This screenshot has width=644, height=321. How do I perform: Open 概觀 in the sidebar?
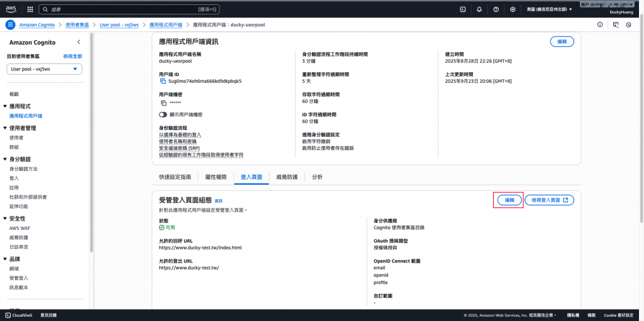[14, 94]
